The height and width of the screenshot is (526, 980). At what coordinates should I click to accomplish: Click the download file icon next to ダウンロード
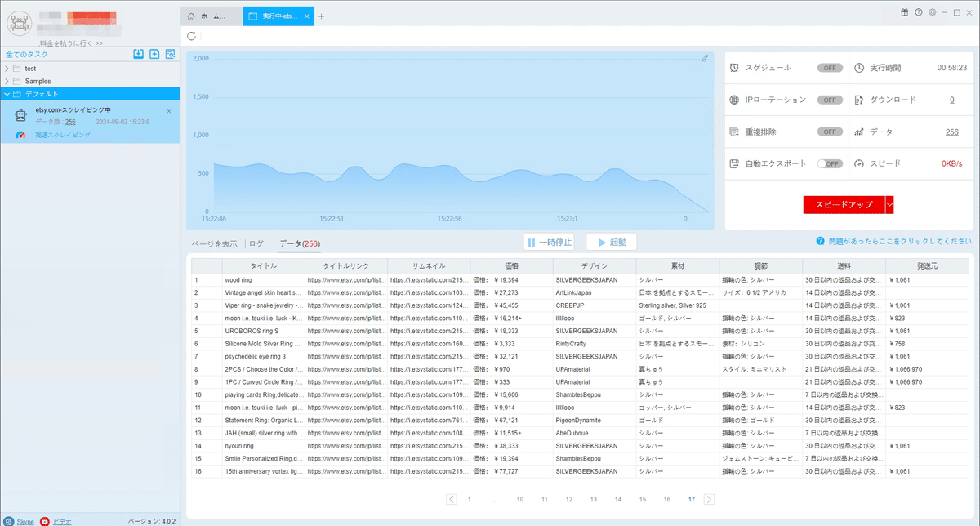coord(859,100)
